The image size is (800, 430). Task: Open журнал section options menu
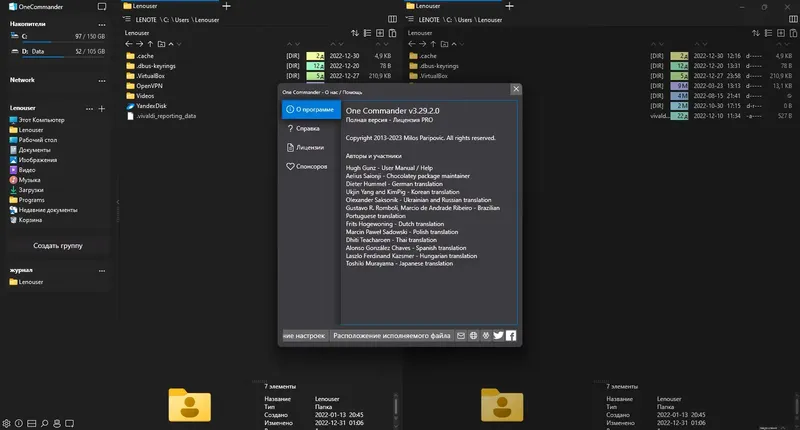[x=102, y=271]
